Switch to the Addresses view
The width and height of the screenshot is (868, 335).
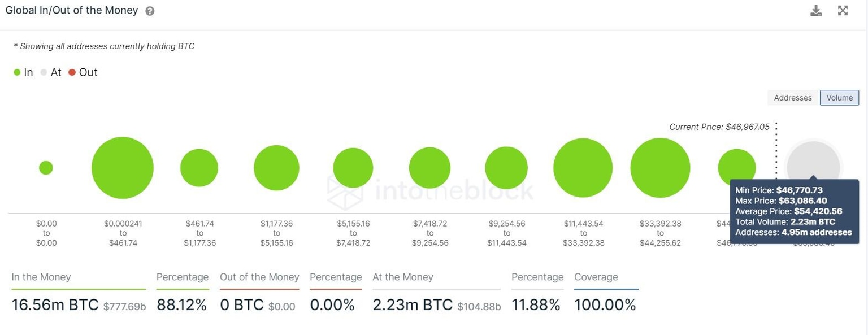click(792, 97)
